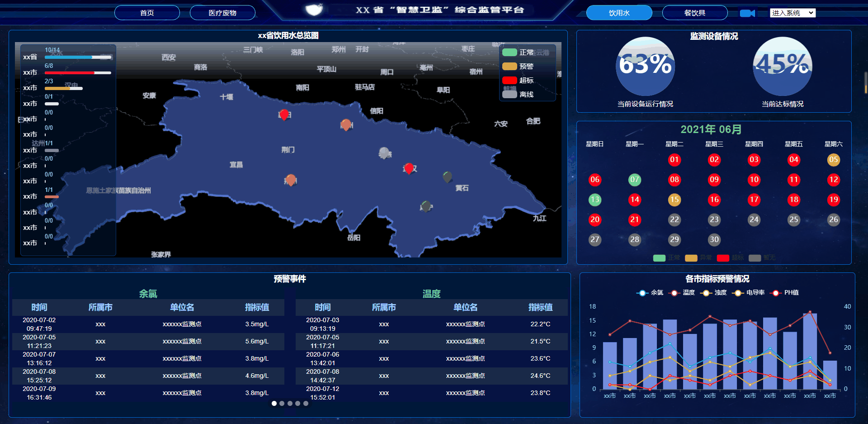Switch to the 首页 tab
Image resolution: width=868 pixels, height=424 pixels.
[147, 13]
